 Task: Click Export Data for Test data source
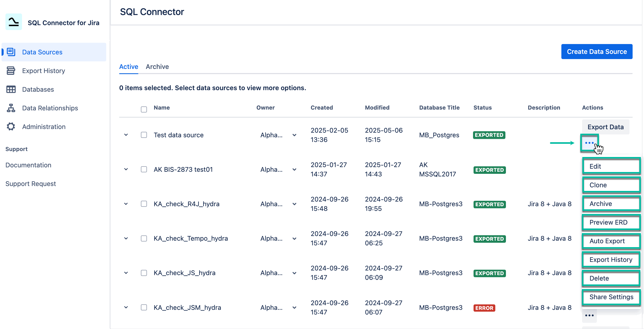point(605,127)
